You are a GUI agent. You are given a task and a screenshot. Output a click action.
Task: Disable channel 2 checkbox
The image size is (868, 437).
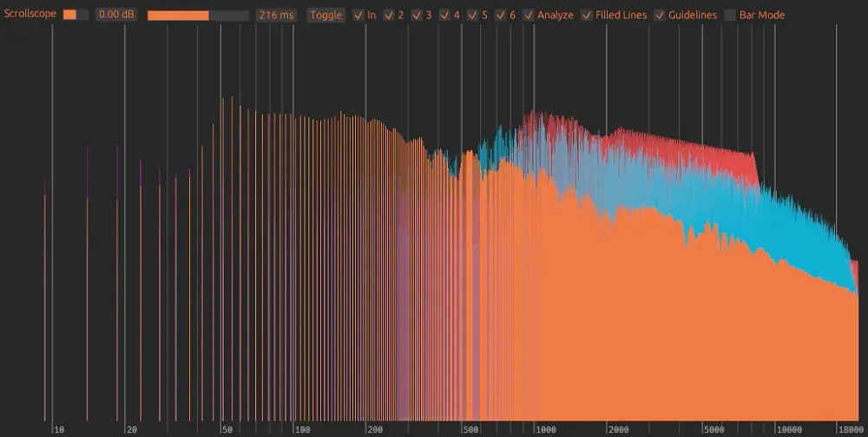point(388,15)
